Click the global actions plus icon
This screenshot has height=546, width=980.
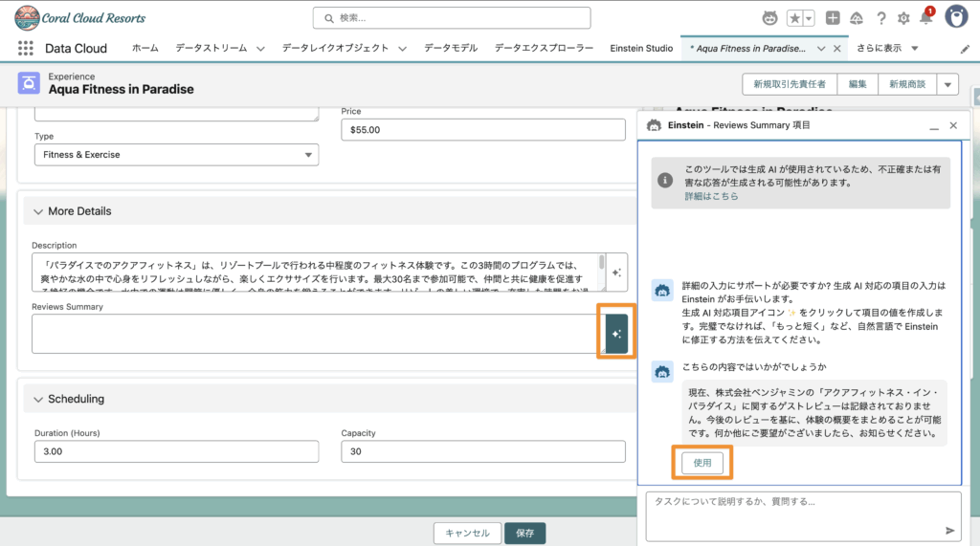click(833, 18)
